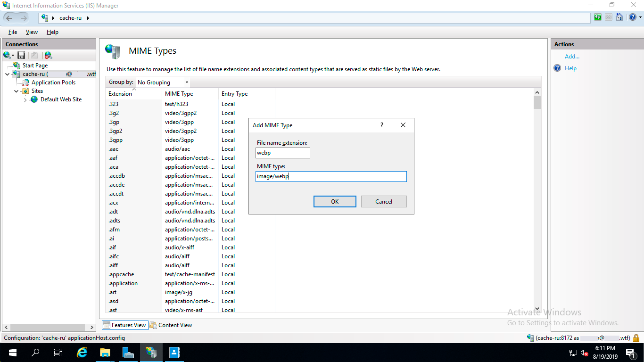This screenshot has height=362, width=644.
Task: Click the dialog's question-mark help button
Action: 382,125
